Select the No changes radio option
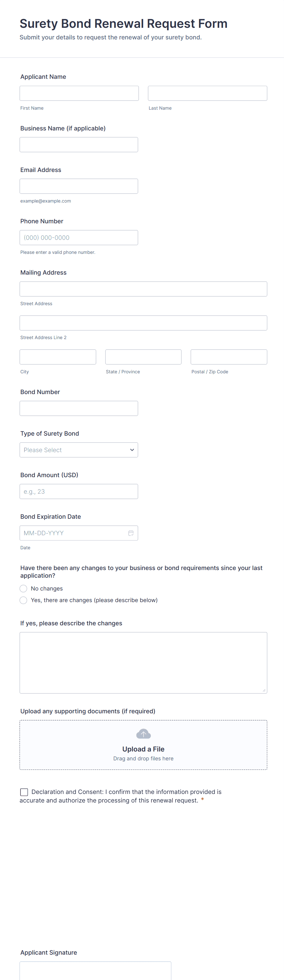 [x=24, y=589]
